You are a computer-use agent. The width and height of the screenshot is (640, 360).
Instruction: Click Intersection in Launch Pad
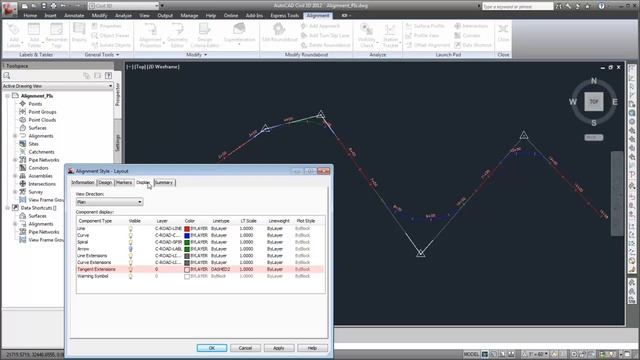(x=471, y=26)
